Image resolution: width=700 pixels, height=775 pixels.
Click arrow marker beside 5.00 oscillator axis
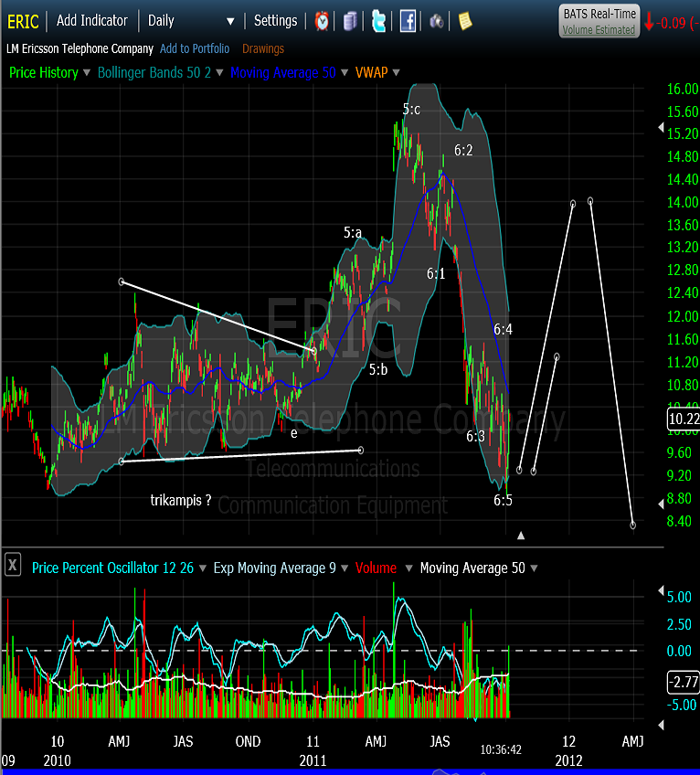click(661, 590)
